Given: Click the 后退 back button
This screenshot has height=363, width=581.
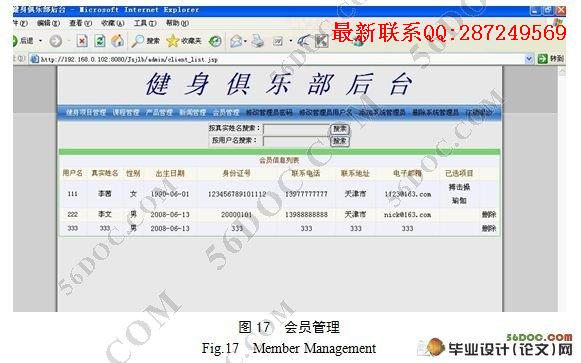Looking at the screenshot, I should pyautogui.click(x=23, y=41).
